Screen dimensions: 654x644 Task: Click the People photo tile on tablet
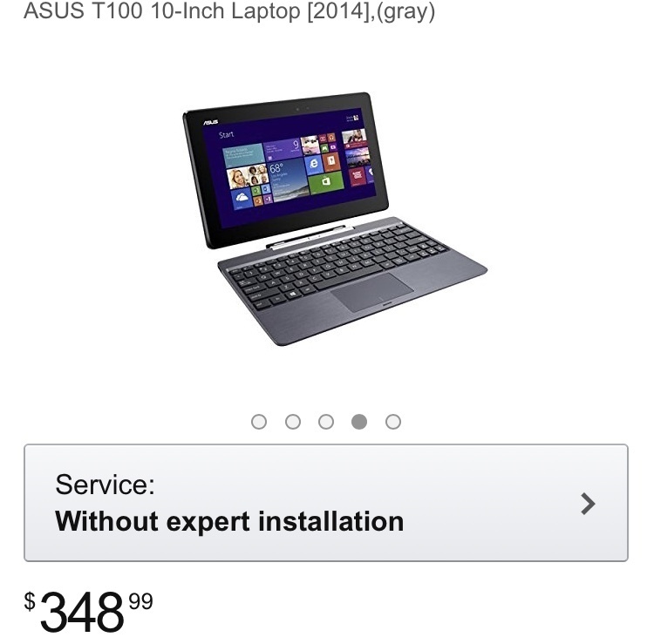pyautogui.click(x=248, y=176)
